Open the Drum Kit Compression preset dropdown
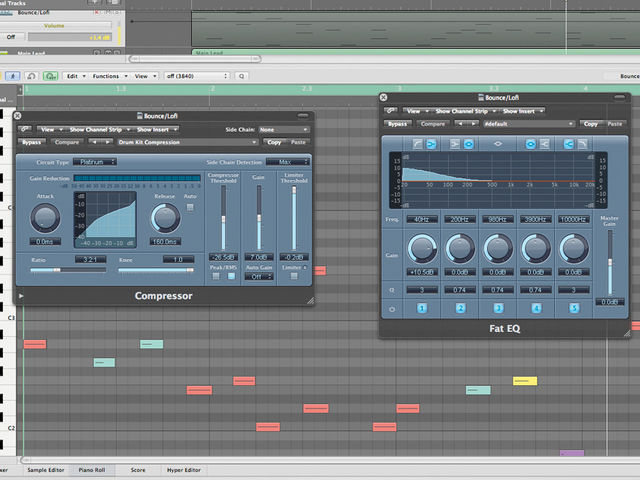Image resolution: width=640 pixels, height=480 pixels. (188, 142)
